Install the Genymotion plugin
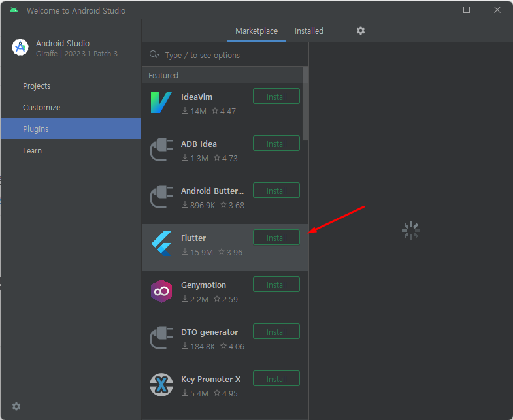The height and width of the screenshot is (420, 513). click(276, 285)
